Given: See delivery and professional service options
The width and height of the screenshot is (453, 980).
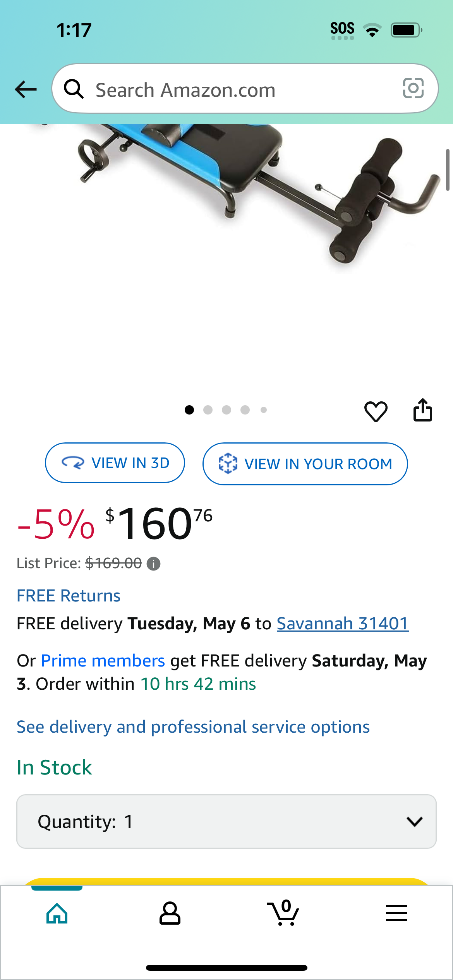Looking at the screenshot, I should coord(193,727).
